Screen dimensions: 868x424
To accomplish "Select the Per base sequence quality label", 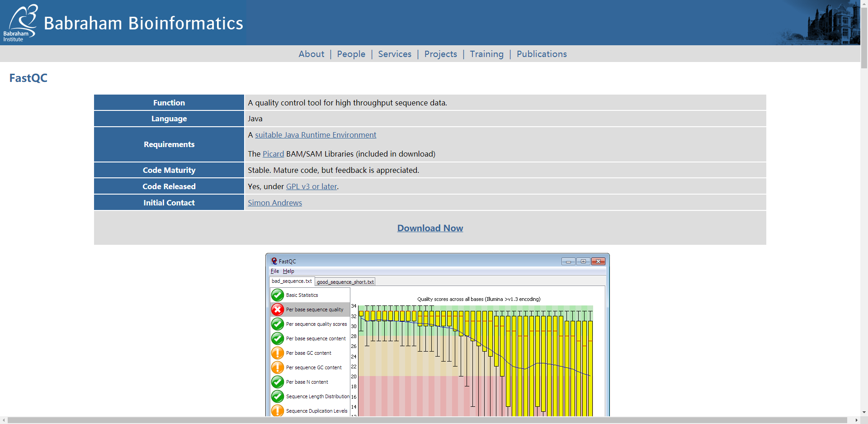I will pos(315,310).
